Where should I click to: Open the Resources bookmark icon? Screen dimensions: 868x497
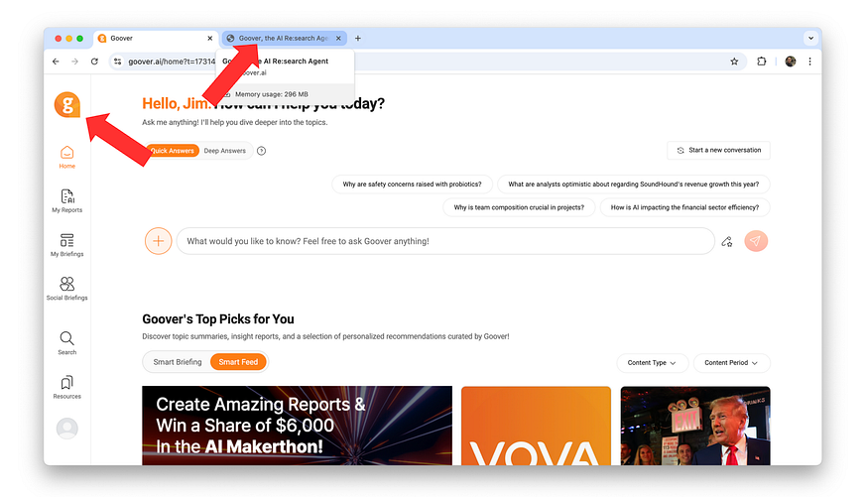tap(67, 383)
